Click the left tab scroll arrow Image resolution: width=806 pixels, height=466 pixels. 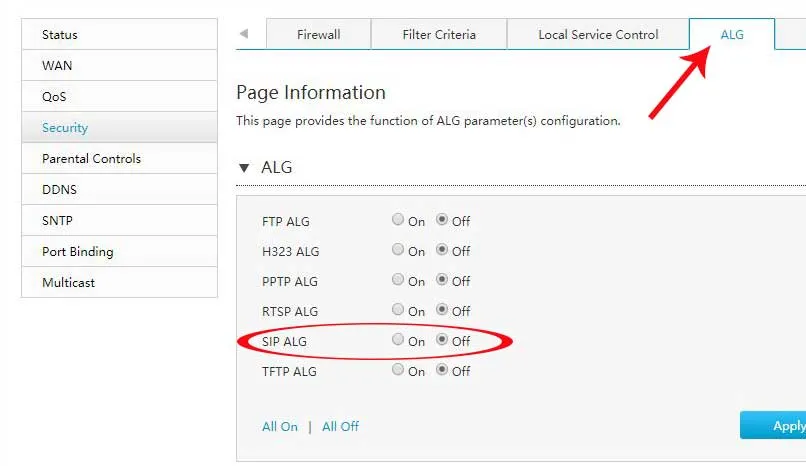(244, 34)
